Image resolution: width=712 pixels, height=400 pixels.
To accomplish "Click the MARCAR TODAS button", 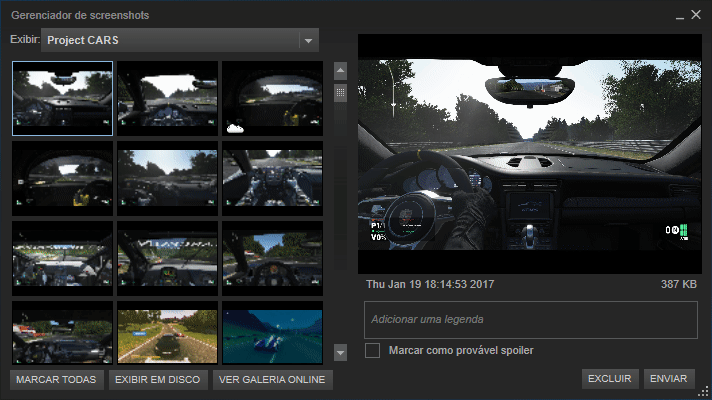I will coord(56,380).
